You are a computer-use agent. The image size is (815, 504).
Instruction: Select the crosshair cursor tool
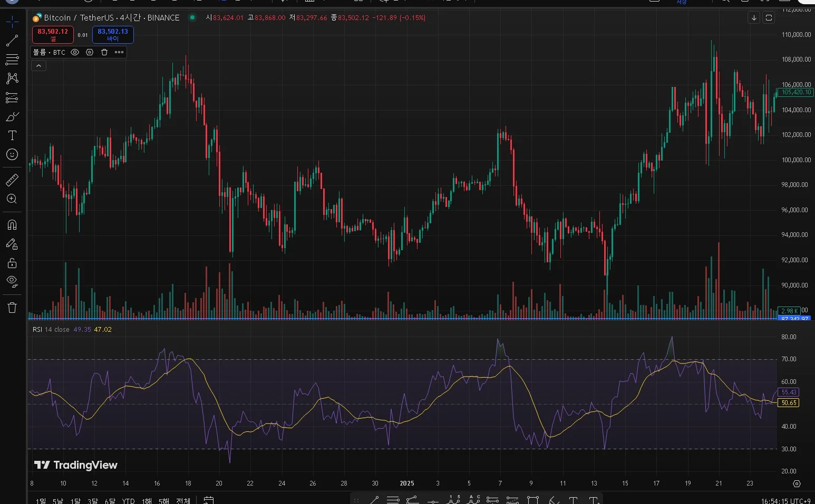tap(12, 22)
